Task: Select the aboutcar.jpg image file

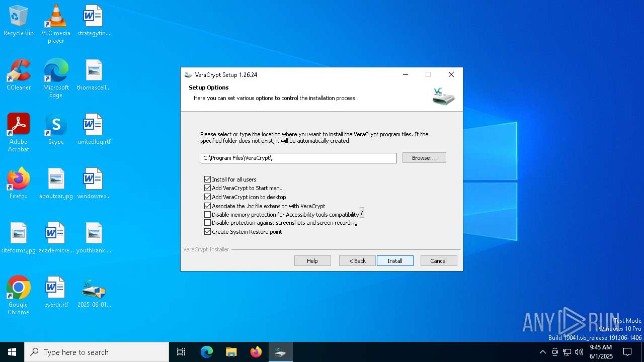Action: 56,184
